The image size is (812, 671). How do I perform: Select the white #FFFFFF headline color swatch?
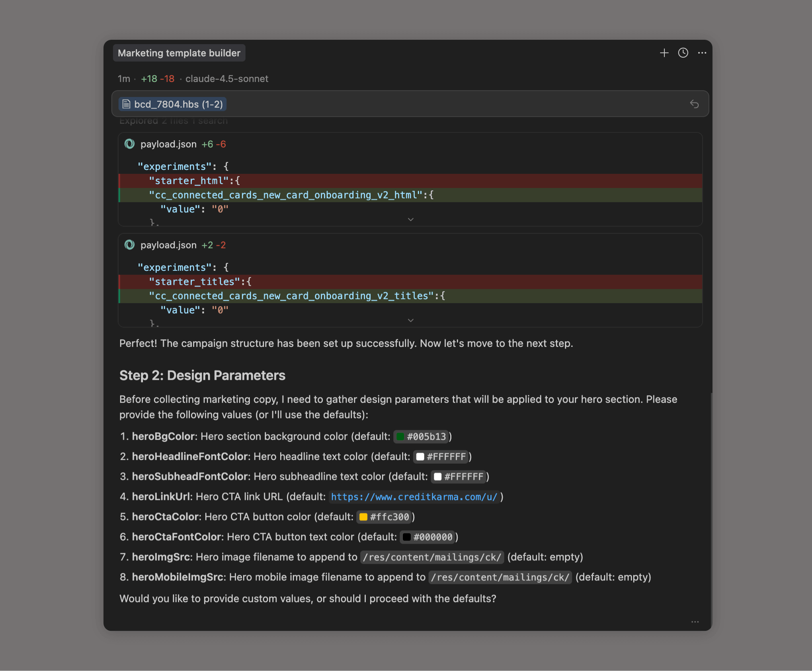click(420, 457)
